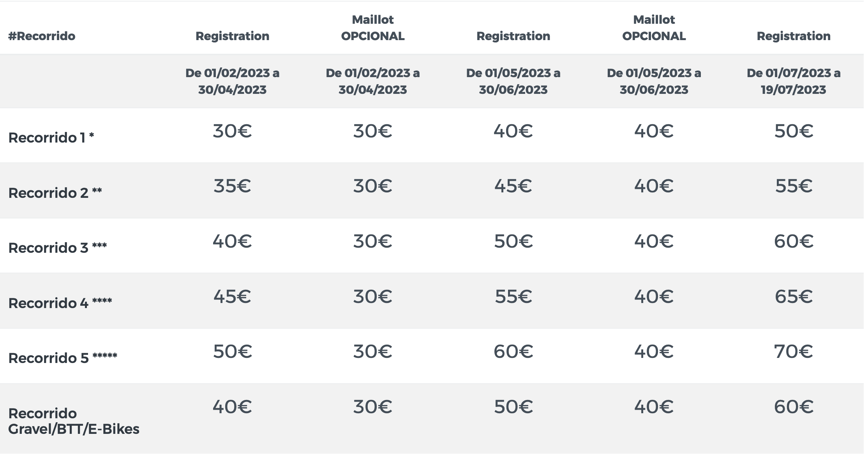Click the 45€ price in Recorrido 2 row
868x458 pixels.
pyautogui.click(x=513, y=186)
